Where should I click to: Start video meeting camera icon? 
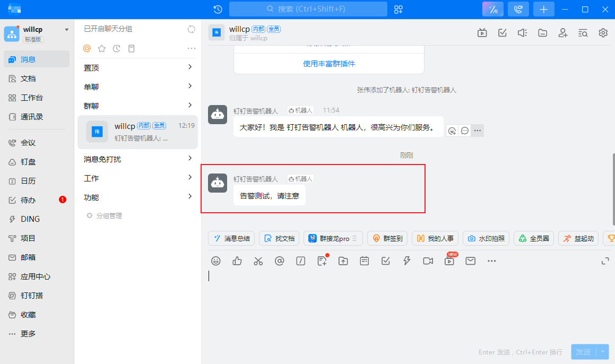(x=428, y=261)
